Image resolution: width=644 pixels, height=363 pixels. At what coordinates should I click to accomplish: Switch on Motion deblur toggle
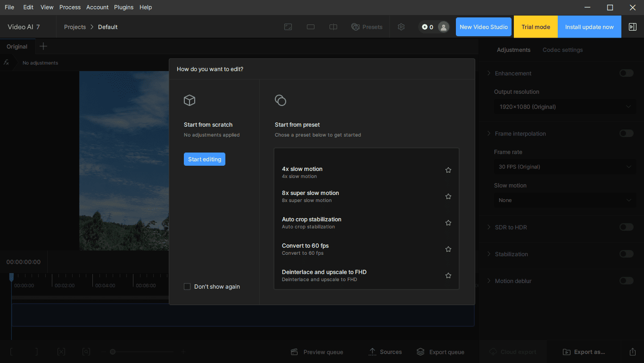click(627, 281)
